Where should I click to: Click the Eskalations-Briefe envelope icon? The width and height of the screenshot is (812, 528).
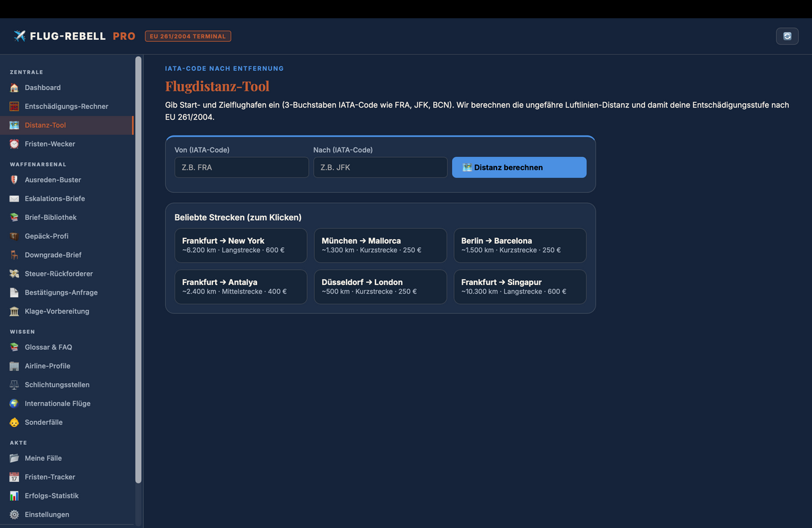(x=14, y=199)
